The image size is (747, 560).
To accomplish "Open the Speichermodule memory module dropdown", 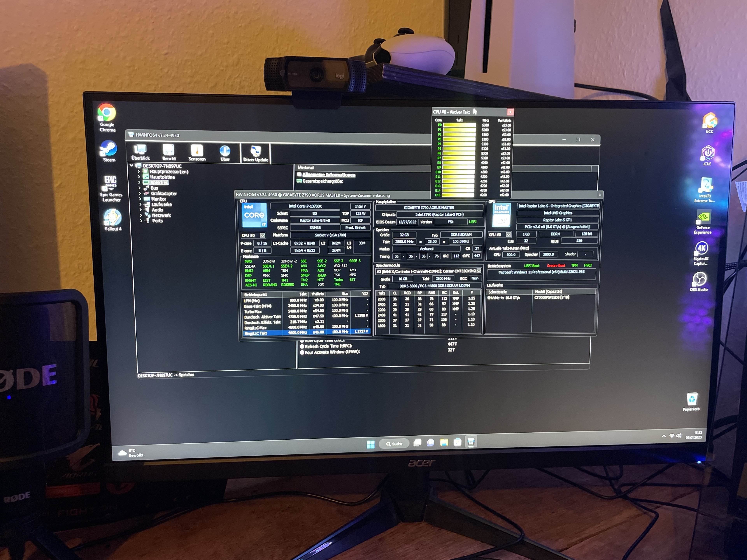I will 479,271.
